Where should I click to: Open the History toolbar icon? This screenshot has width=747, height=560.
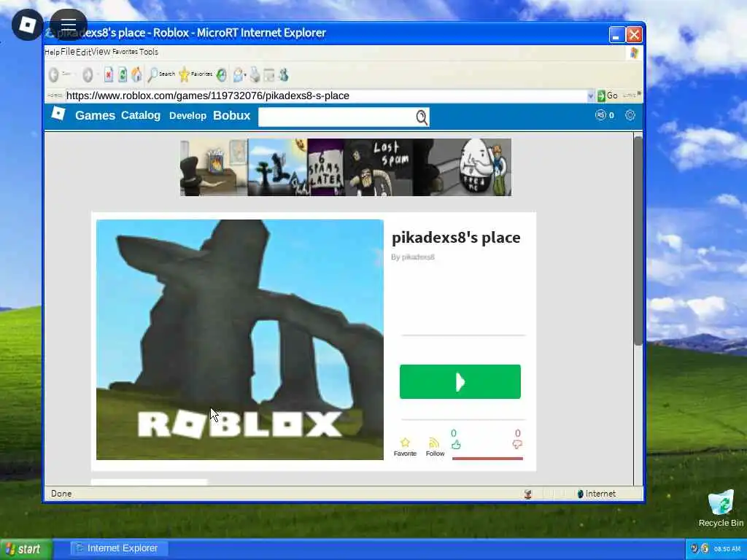tap(222, 75)
